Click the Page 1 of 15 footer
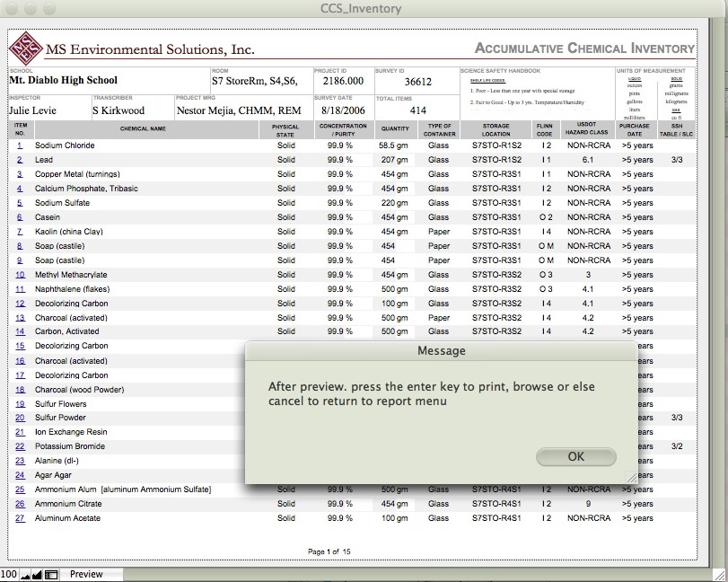 click(329, 551)
